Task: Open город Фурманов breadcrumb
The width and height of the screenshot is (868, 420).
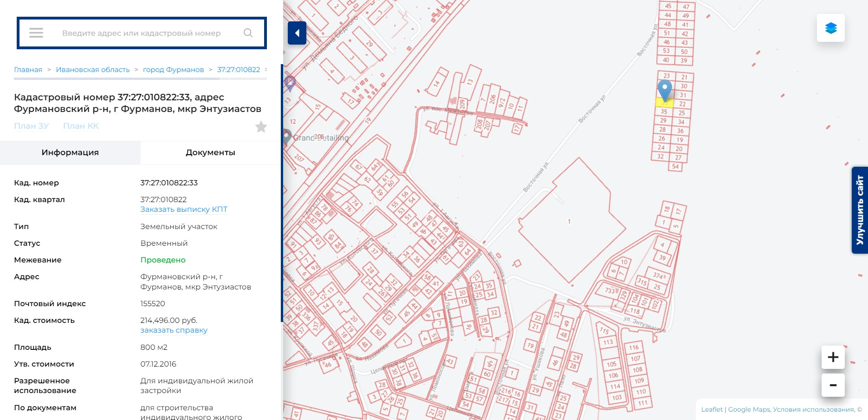Action: pos(173,70)
